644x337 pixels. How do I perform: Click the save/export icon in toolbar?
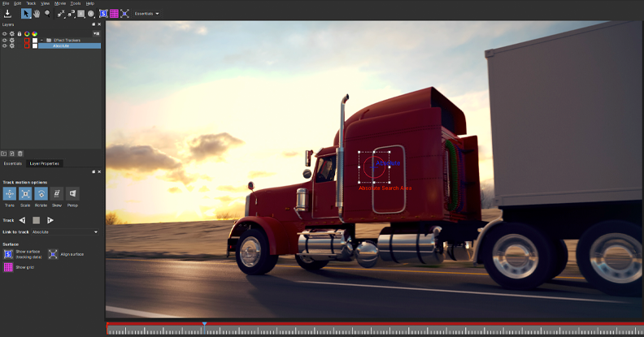click(7, 14)
